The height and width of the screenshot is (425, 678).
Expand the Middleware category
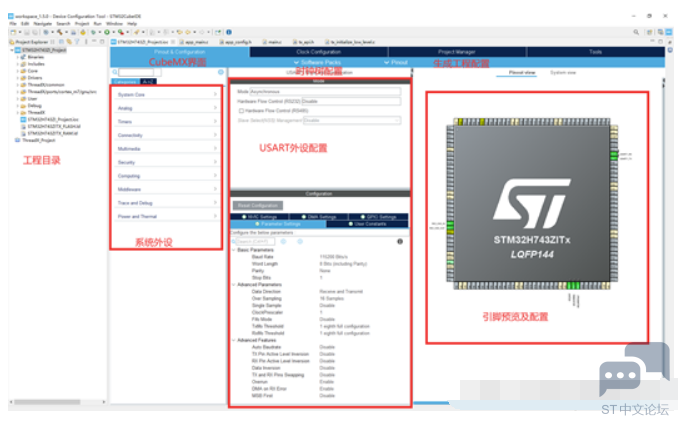[x=167, y=189]
